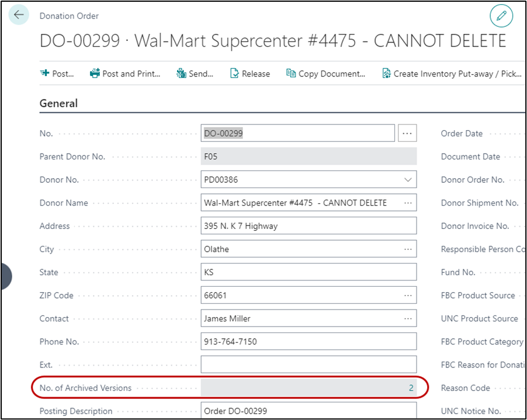Select the empty Ext. field
The height and width of the screenshot is (420, 527).
tap(308, 365)
